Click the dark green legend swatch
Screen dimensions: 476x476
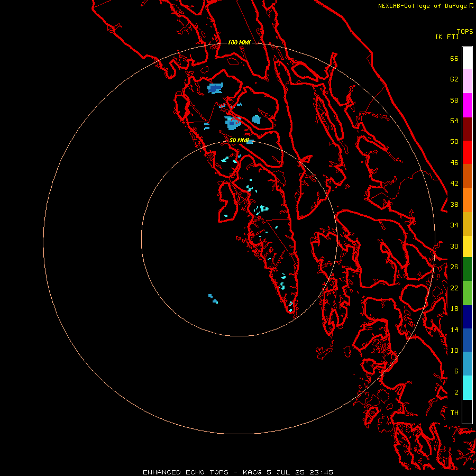tap(467, 269)
